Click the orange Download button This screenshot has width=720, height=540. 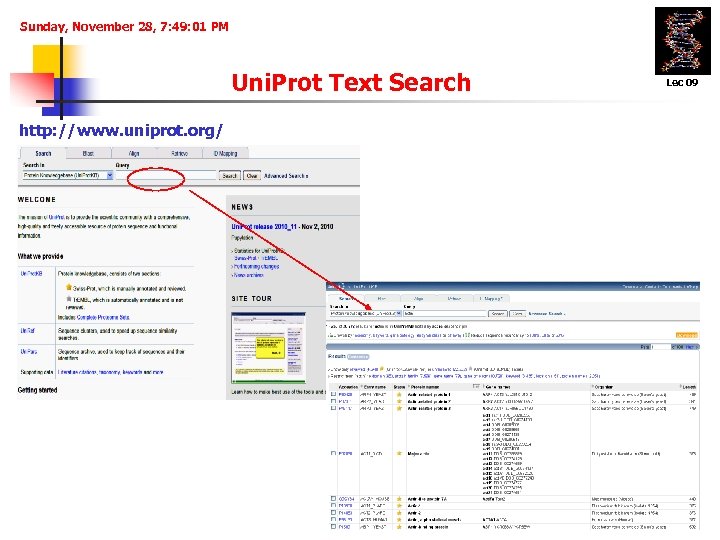click(x=686, y=335)
